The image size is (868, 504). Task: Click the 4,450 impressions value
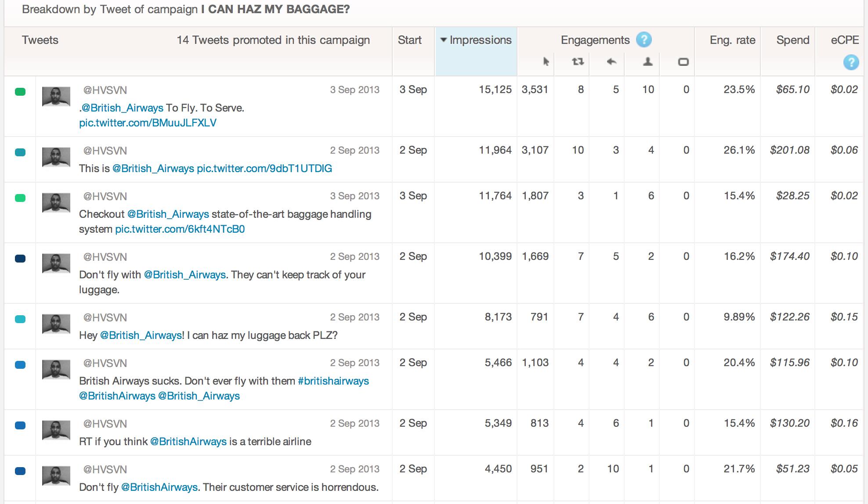click(498, 469)
